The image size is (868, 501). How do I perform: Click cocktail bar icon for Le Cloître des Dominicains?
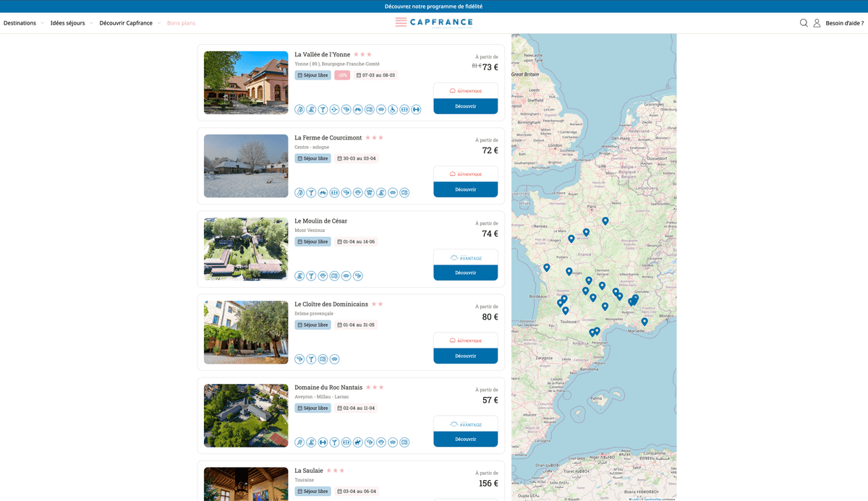311,359
